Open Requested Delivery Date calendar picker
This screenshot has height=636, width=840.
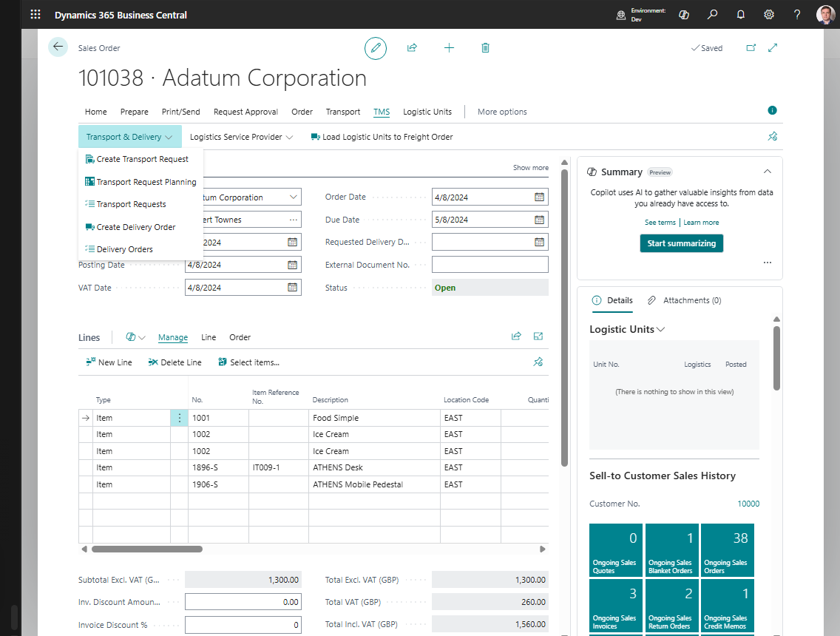[x=540, y=242]
